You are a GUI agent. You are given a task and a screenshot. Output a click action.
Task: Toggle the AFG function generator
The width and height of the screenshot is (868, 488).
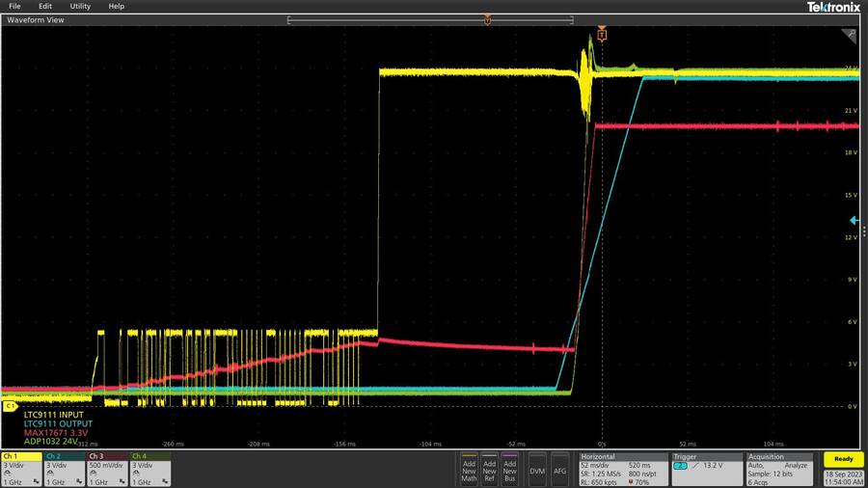pos(559,470)
